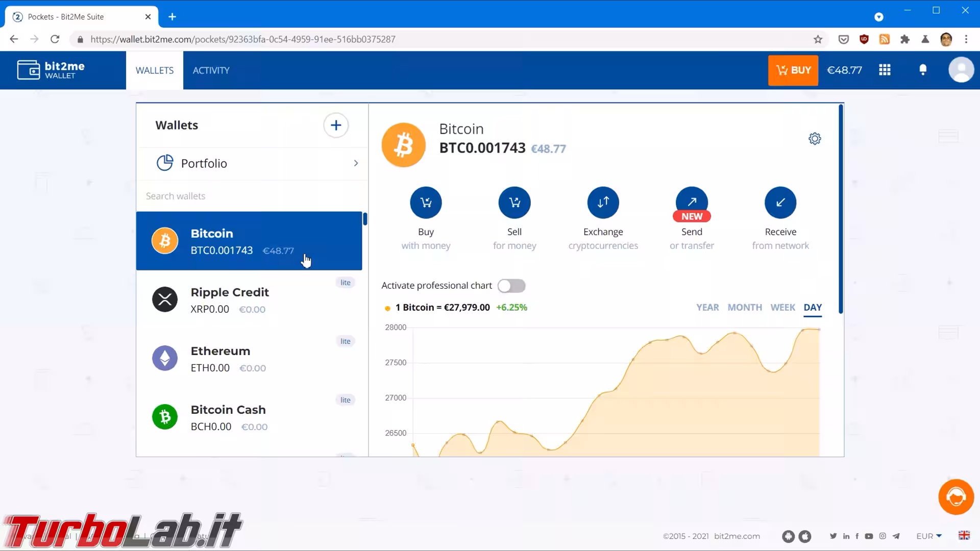Enable the professional chart toggle

511,286
